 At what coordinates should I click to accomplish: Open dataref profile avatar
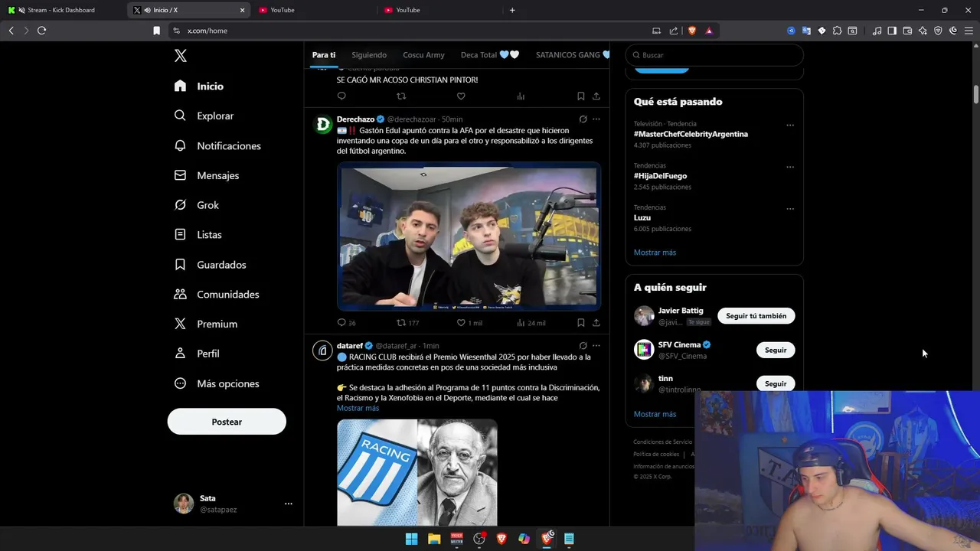[322, 350]
